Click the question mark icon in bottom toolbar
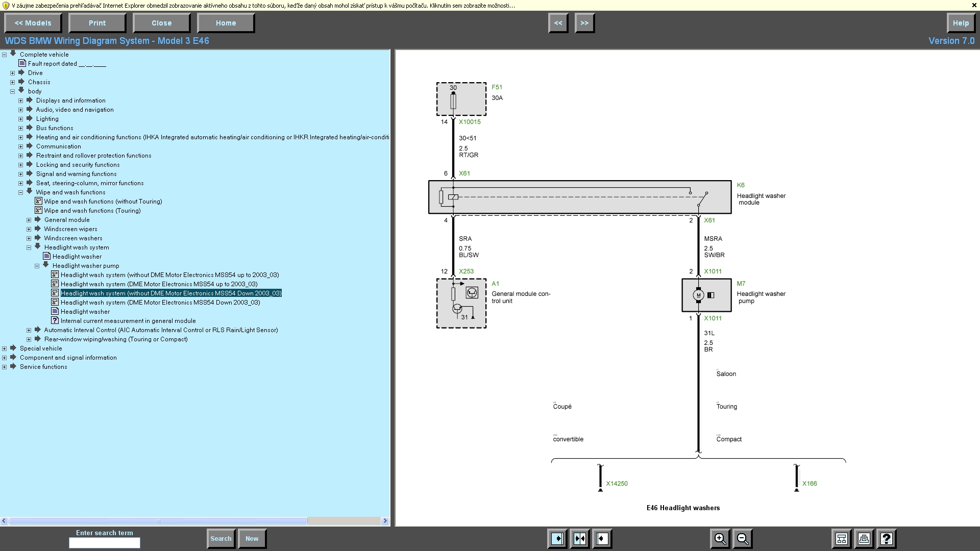This screenshot has width=980, height=551. click(887, 539)
